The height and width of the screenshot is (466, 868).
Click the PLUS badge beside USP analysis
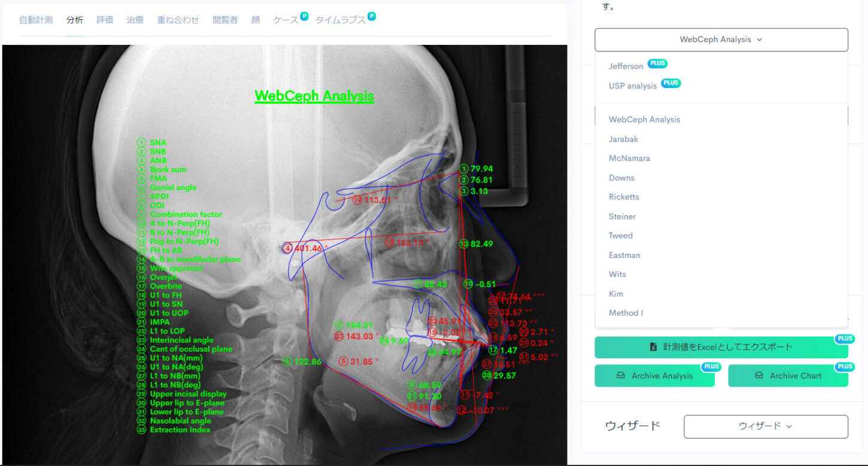671,83
